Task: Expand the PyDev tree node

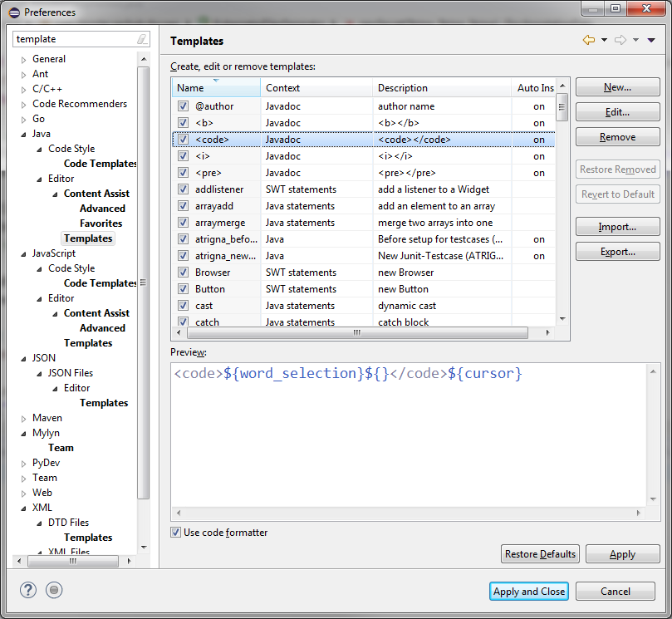Action: (23, 464)
